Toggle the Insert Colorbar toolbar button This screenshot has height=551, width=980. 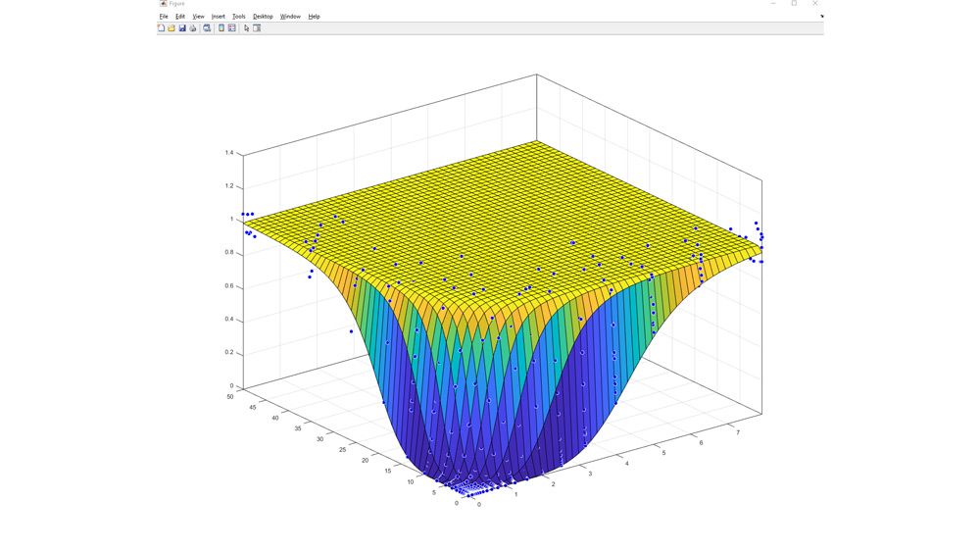tap(221, 28)
